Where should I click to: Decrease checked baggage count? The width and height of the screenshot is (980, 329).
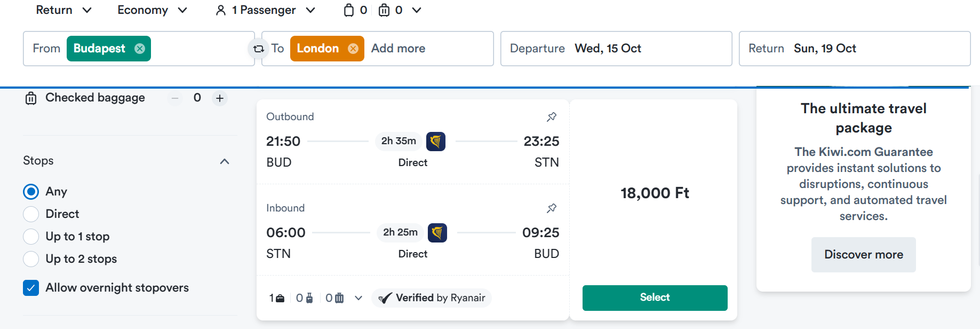click(175, 98)
